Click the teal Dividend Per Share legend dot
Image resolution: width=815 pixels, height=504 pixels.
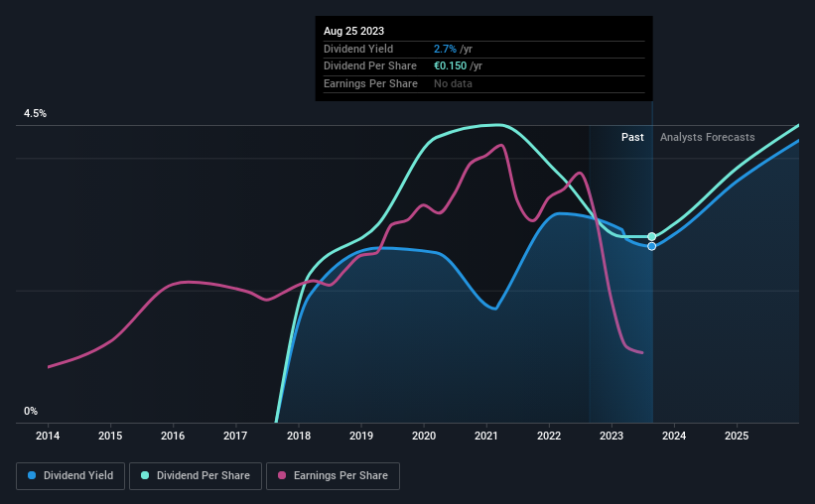[145, 476]
